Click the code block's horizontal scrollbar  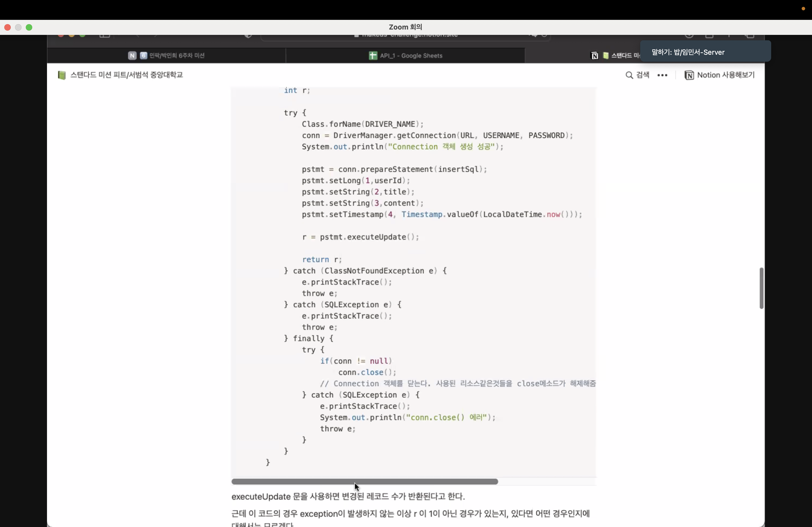364,481
